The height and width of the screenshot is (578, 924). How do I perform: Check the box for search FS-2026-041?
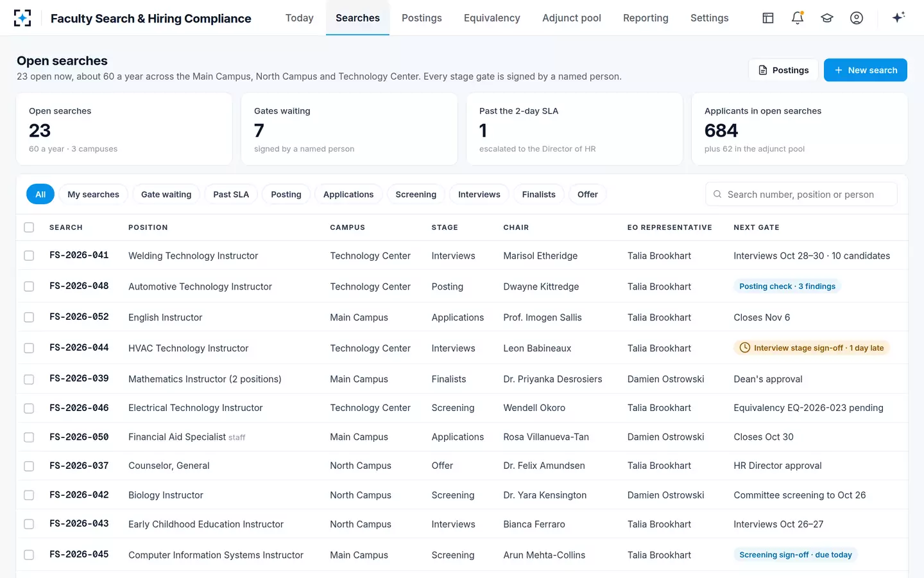click(x=29, y=256)
